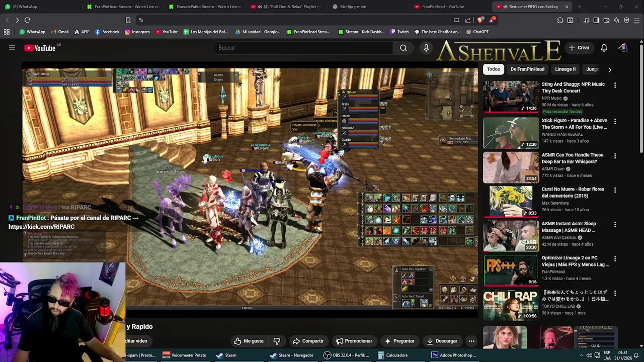The image size is (644, 362).
Task: Open the Stream - Kick Dashboard bookmark
Action: 361,32
